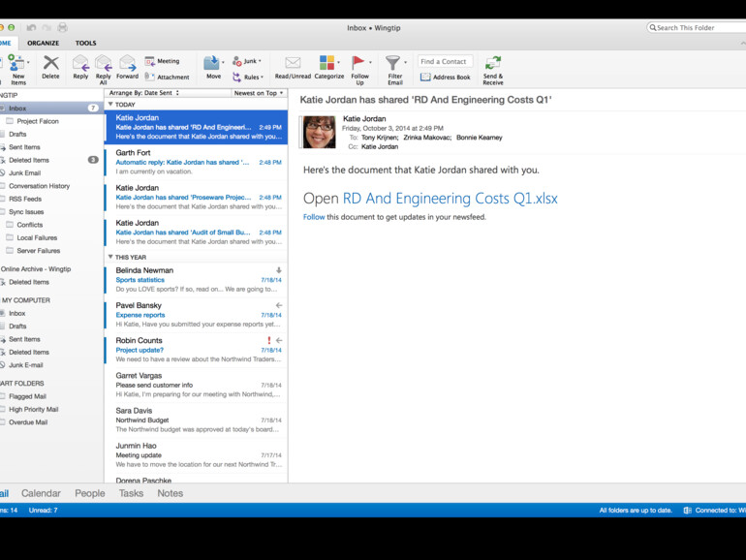
Task: Open the Address Book
Action: pos(446,78)
